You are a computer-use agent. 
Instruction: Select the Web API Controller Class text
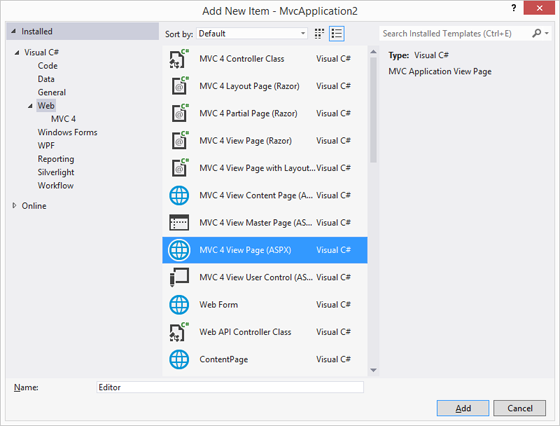(x=245, y=332)
